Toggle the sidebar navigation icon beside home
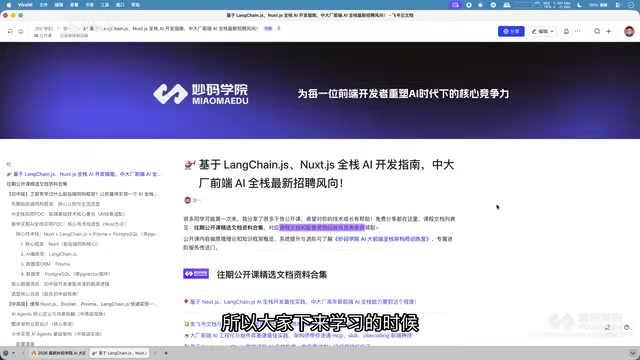Screen dimensions: 640x360 10,31
